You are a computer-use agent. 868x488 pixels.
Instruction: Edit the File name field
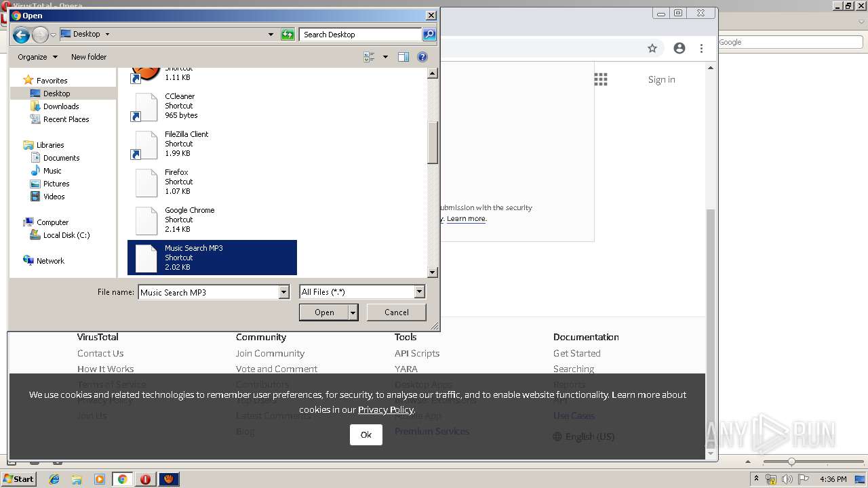(x=208, y=292)
